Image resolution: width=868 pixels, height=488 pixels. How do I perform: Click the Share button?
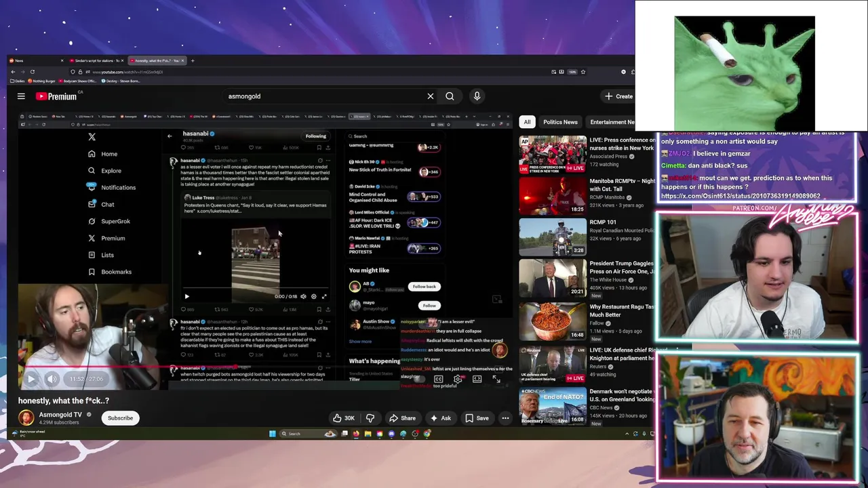(402, 418)
